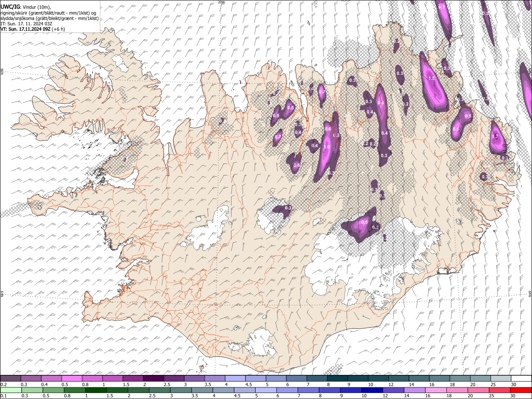Click the '20W' longitude label at top
Viewport: 532px width, 399px height.
[x=221, y=2]
